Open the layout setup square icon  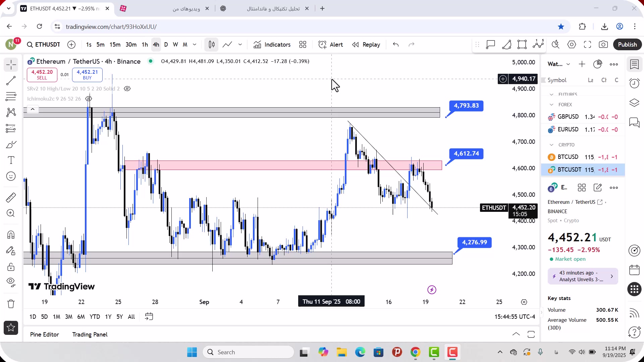tap(522, 45)
